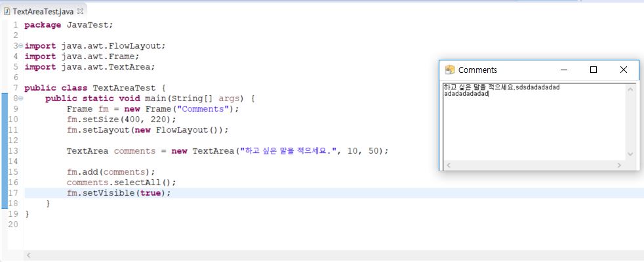The image size is (644, 262).
Task: Click the class name 'TextAreaTest' on line 7
Action: pos(124,88)
